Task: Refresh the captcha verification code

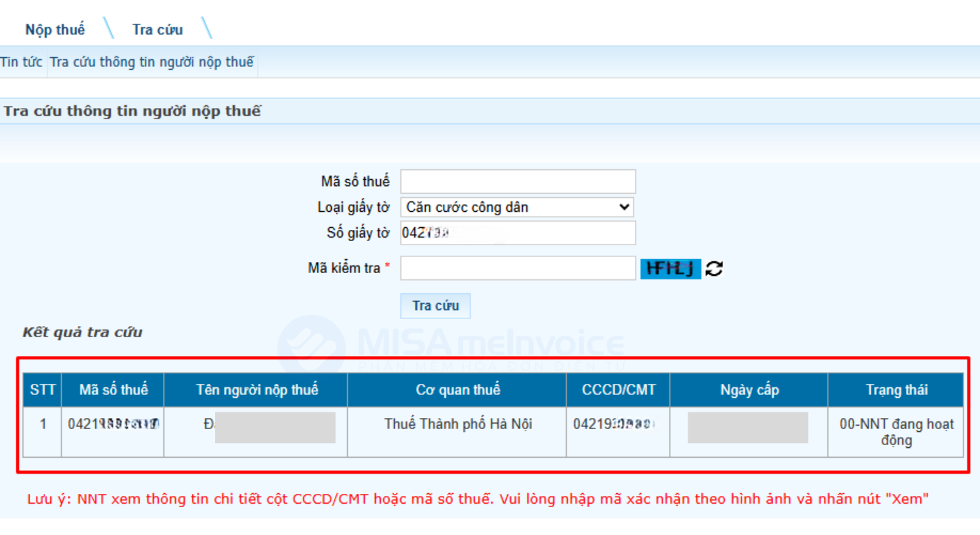Action: 714,268
